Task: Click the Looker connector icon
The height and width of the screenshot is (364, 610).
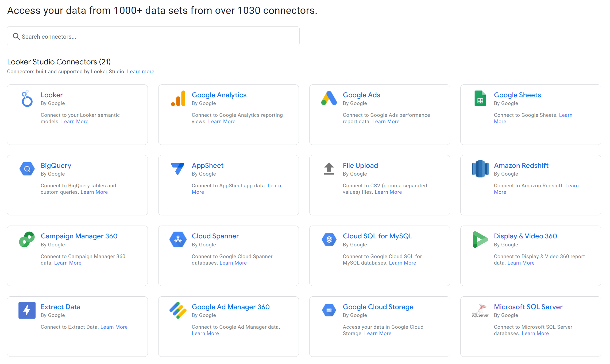Action: point(27,99)
